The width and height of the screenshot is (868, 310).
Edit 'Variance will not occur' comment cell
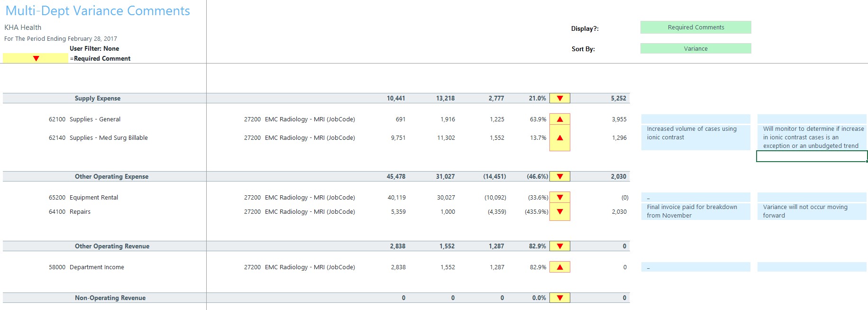click(812, 211)
